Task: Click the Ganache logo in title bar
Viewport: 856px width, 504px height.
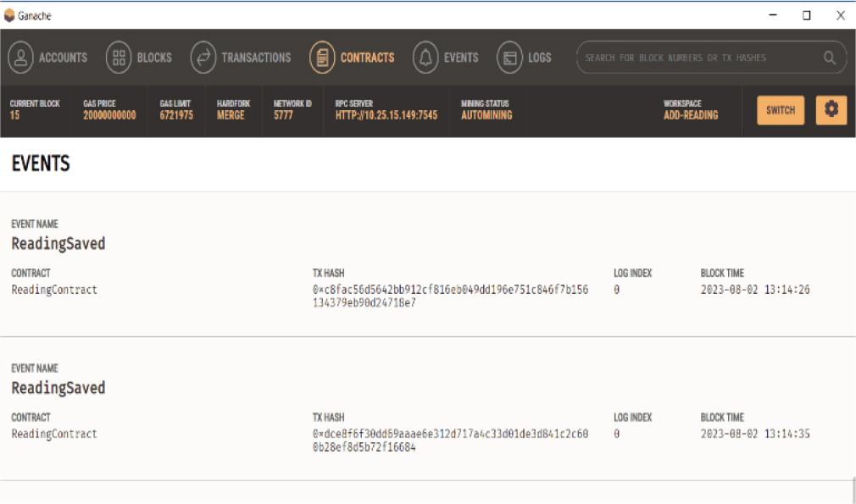Action: [9, 15]
